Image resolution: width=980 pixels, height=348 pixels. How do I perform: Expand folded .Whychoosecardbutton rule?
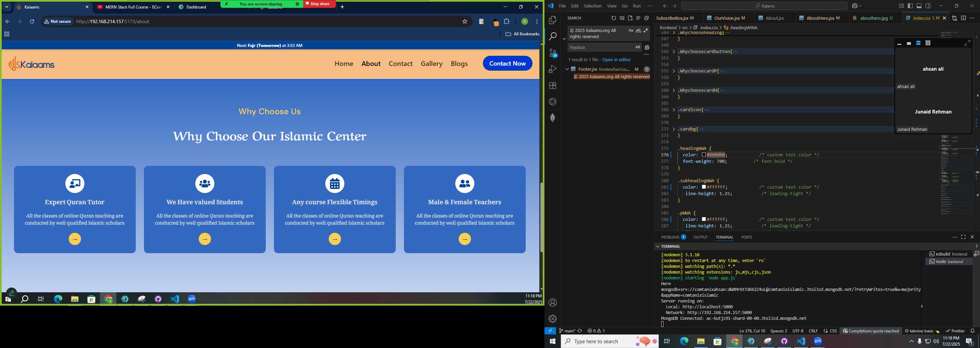674,52
